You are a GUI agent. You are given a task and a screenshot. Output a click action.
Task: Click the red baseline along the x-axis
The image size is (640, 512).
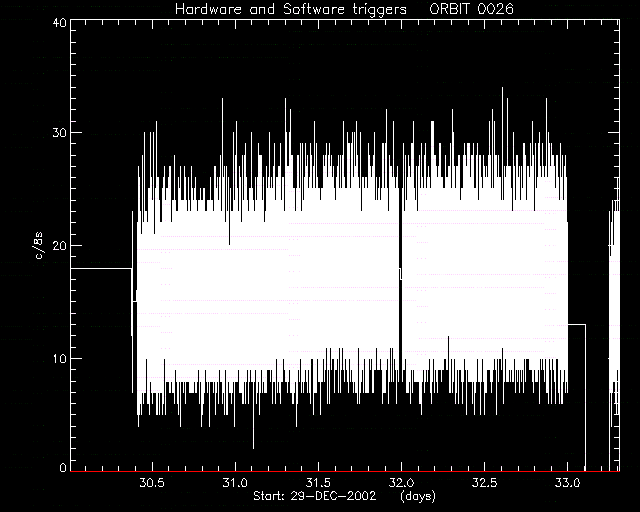[x=345, y=471]
